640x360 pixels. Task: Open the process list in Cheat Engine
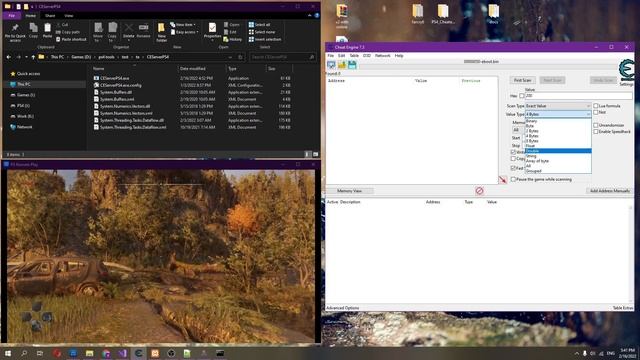coord(331,65)
